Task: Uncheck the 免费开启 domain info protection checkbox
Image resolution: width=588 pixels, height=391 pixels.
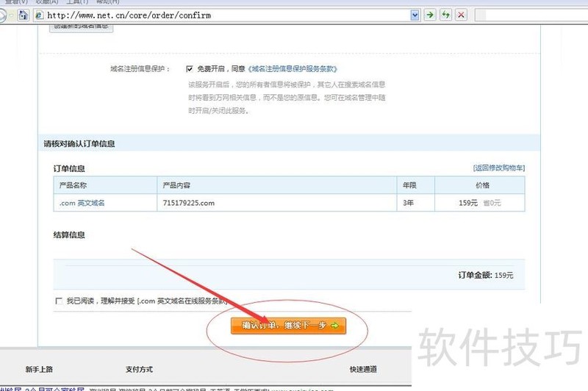Action: pos(190,68)
